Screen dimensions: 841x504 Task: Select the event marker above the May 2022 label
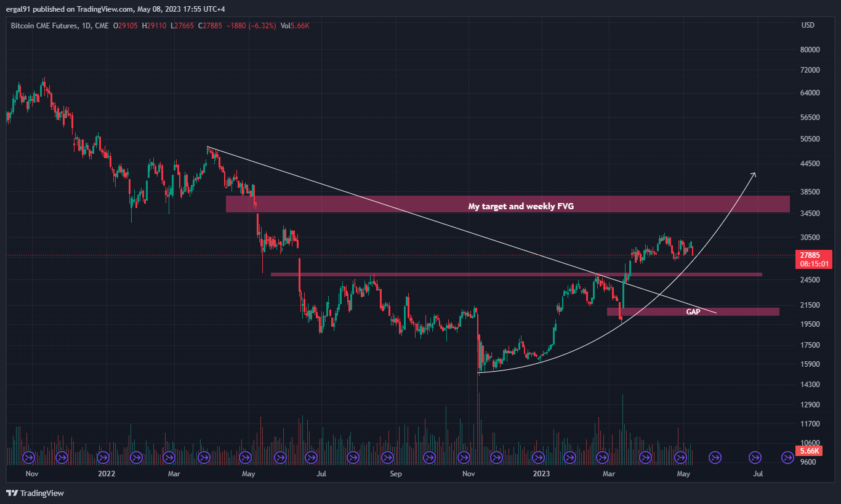coord(245,457)
